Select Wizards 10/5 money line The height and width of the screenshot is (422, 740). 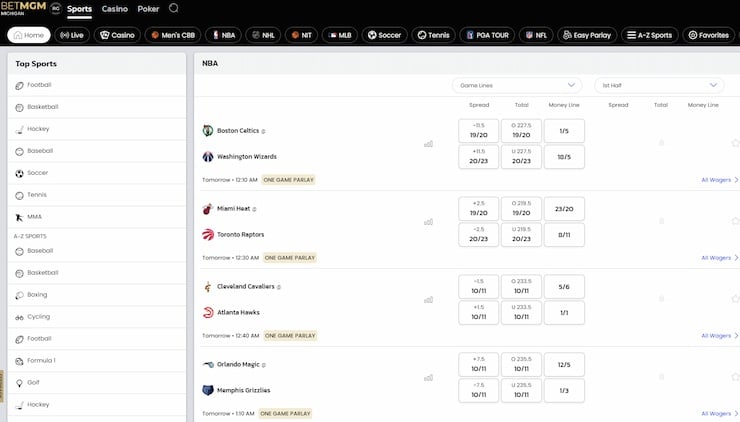[564, 157]
